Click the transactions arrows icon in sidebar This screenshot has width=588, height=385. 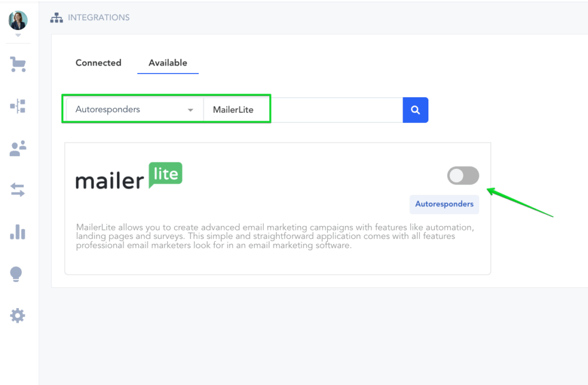click(18, 190)
